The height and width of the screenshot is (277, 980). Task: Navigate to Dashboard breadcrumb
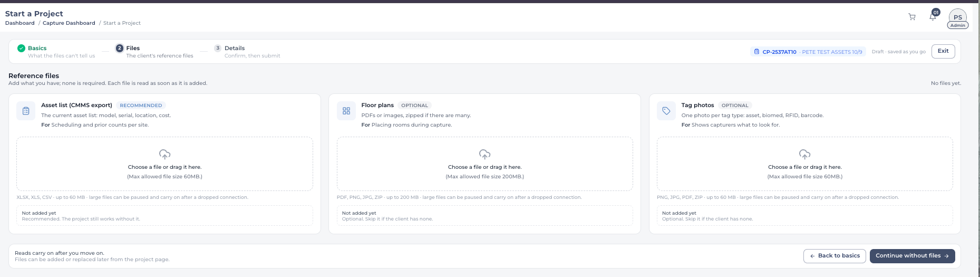[x=20, y=23]
